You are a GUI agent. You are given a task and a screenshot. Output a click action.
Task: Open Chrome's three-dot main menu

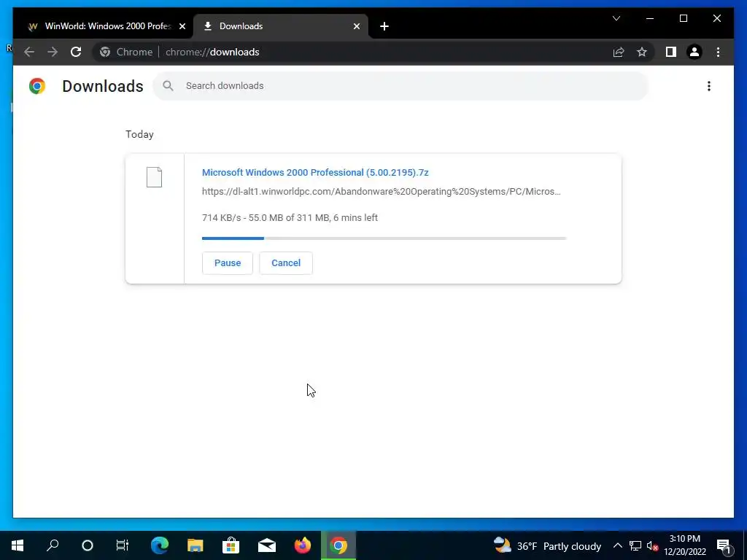[718, 52]
